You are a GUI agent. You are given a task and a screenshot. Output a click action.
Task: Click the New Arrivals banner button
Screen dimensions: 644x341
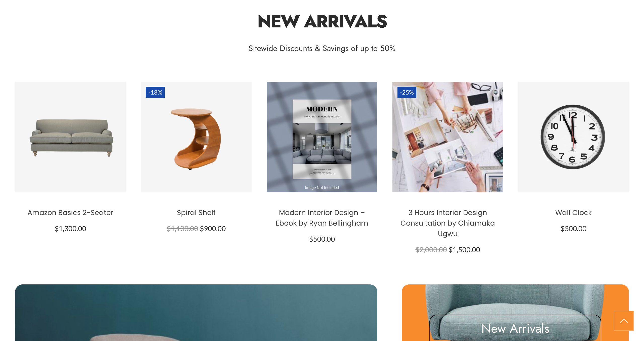coord(515,328)
